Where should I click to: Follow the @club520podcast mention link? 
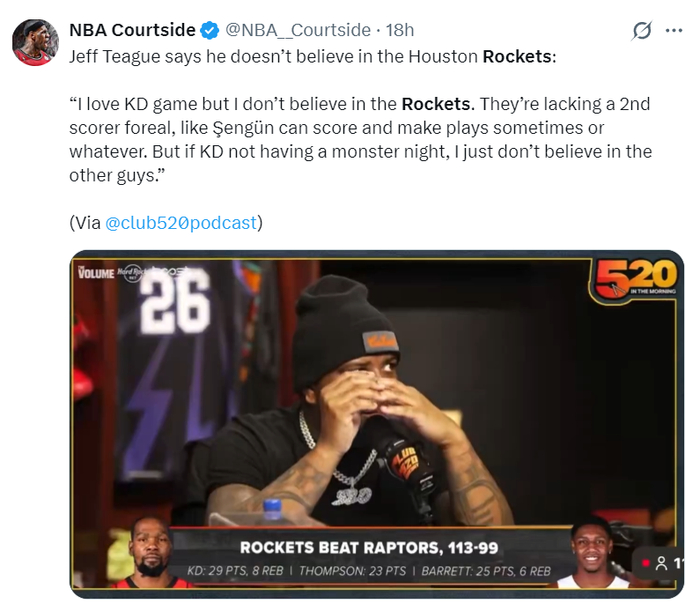(x=181, y=223)
